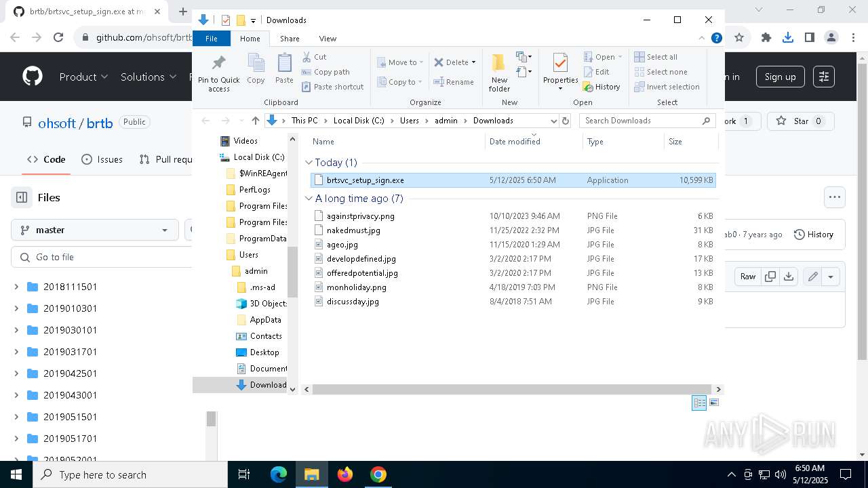
Task: Open Move to dropdown
Action: pyautogui.click(x=400, y=62)
